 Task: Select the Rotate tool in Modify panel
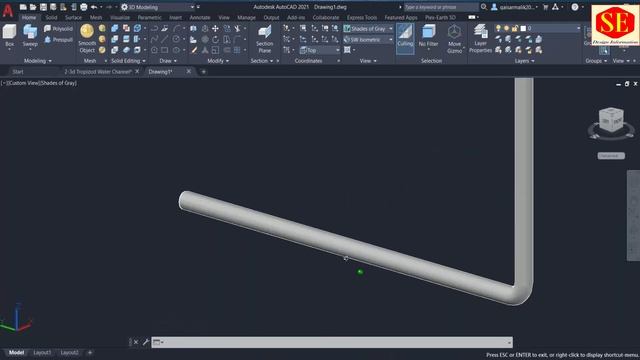pyautogui.click(x=215, y=40)
